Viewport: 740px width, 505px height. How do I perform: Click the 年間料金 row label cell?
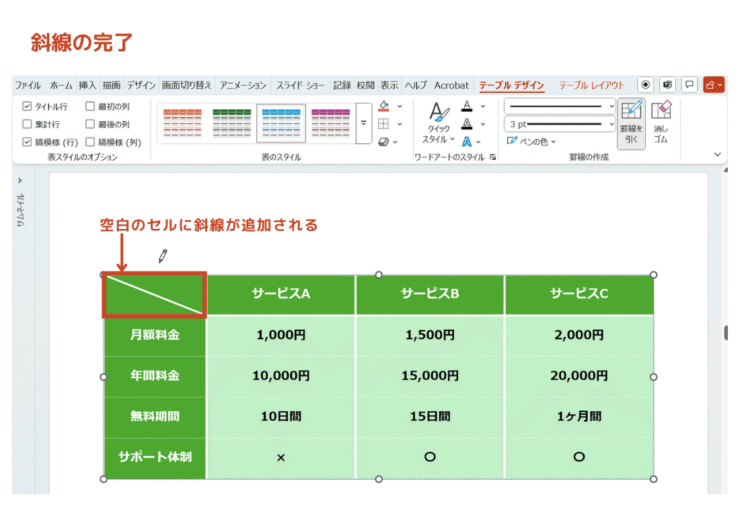click(155, 376)
